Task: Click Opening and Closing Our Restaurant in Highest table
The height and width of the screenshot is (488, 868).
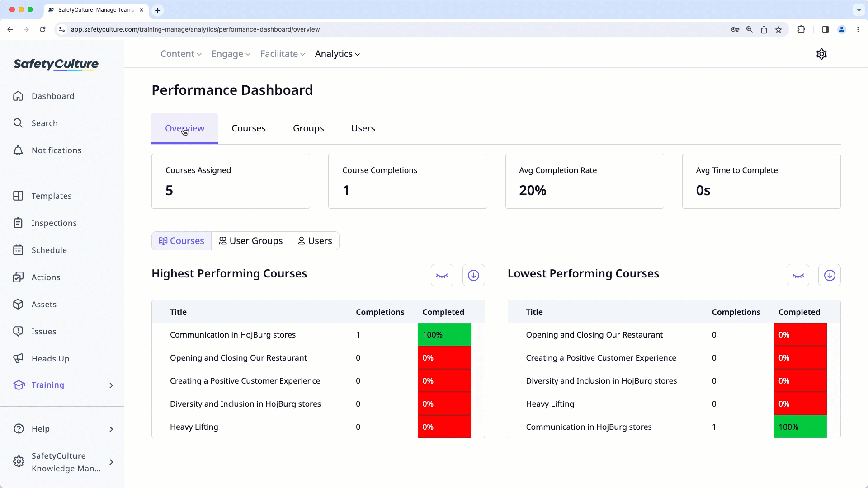Action: (238, 358)
